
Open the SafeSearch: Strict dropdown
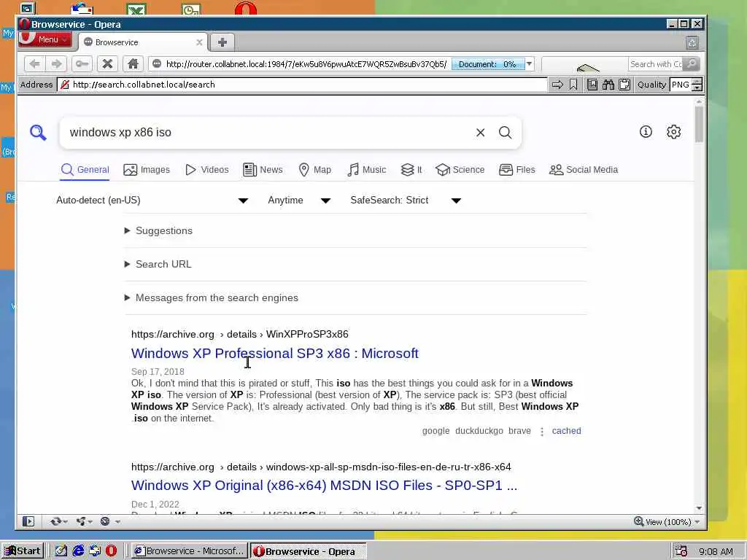tap(406, 200)
